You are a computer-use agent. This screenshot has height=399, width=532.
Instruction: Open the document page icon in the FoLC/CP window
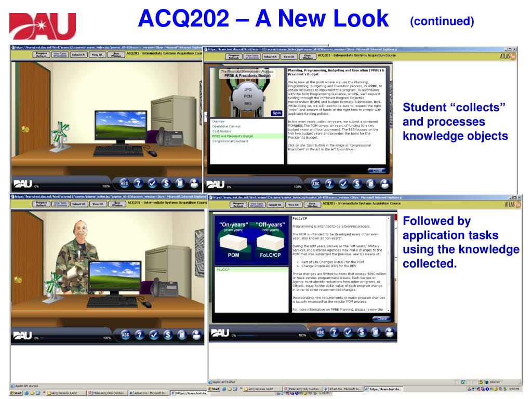375,332
